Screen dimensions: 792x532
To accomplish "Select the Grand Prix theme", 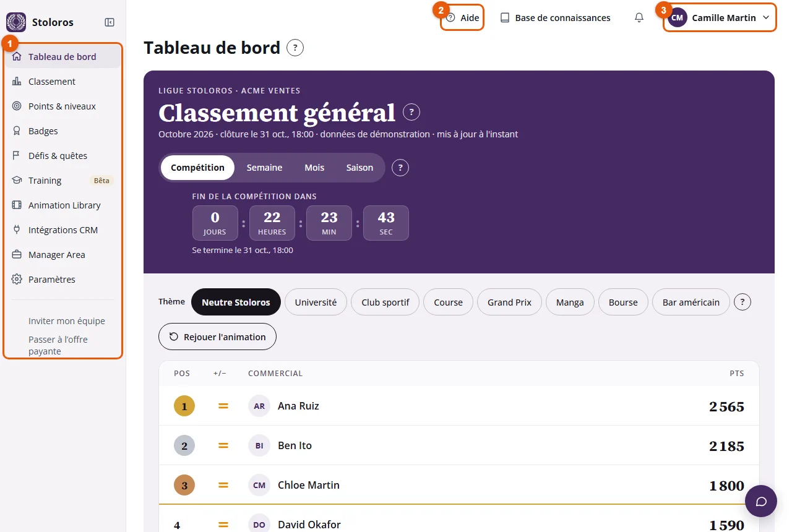I will (x=510, y=302).
